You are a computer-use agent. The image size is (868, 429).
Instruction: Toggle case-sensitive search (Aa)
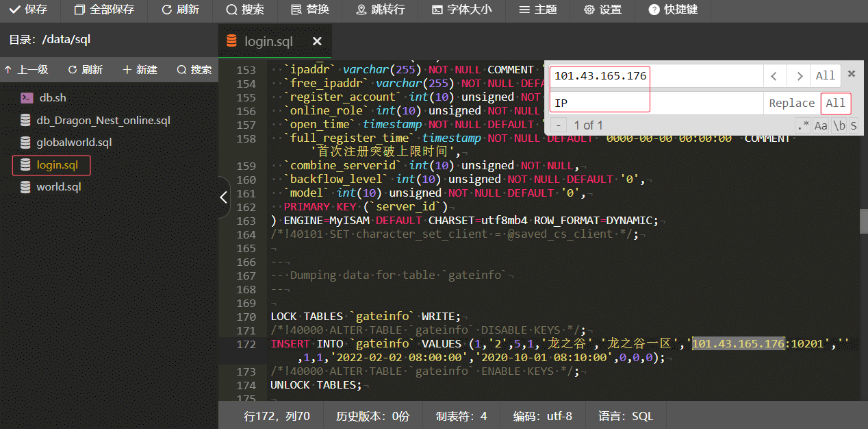click(821, 125)
